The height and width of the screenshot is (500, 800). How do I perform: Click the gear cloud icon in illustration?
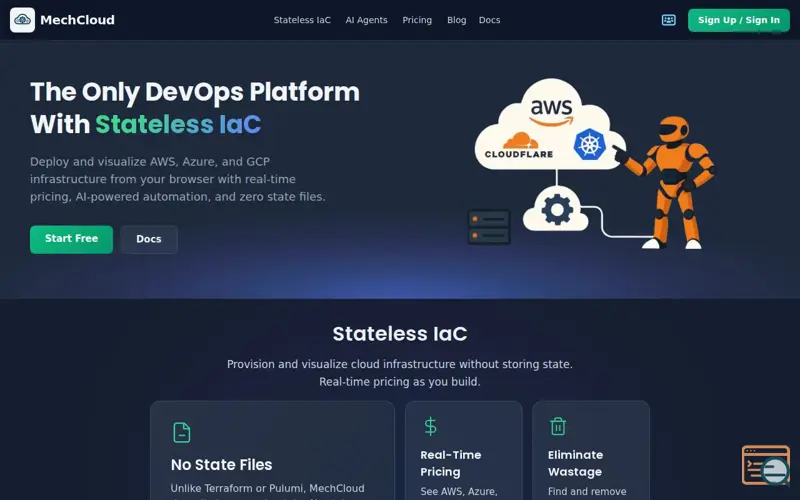(556, 209)
